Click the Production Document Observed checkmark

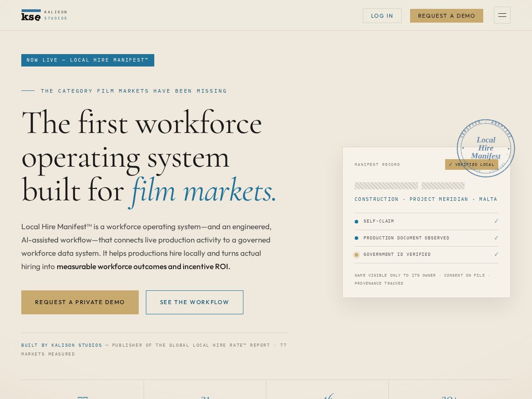[496, 238]
